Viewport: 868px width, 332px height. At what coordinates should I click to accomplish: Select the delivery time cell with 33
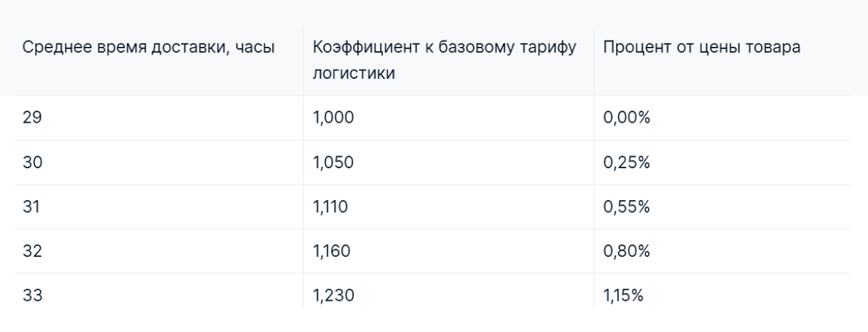[x=34, y=296]
